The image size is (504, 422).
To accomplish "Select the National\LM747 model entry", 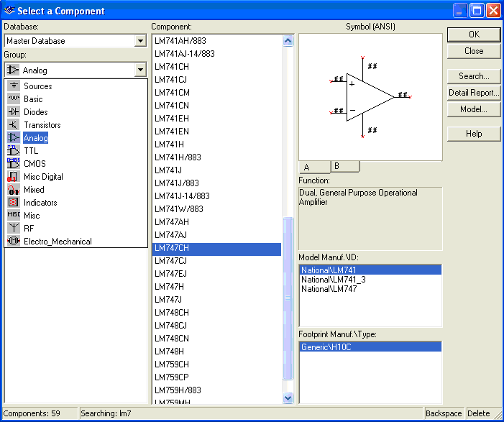I will tap(329, 289).
